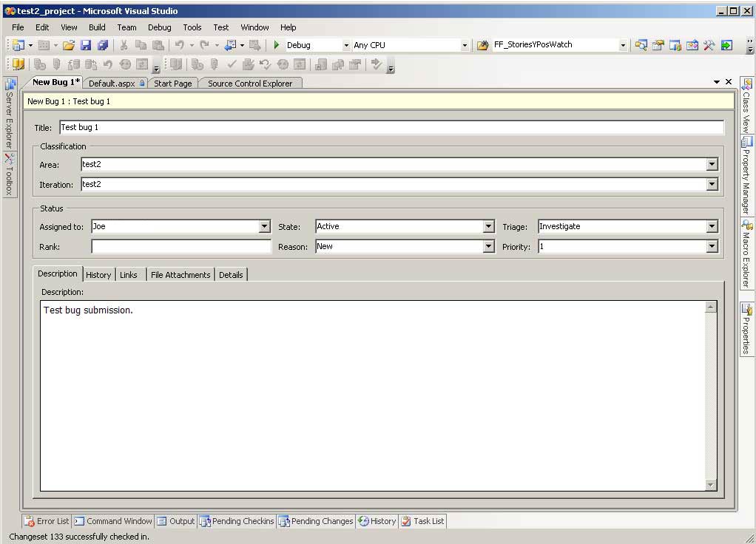Open the Window menu

coord(254,27)
